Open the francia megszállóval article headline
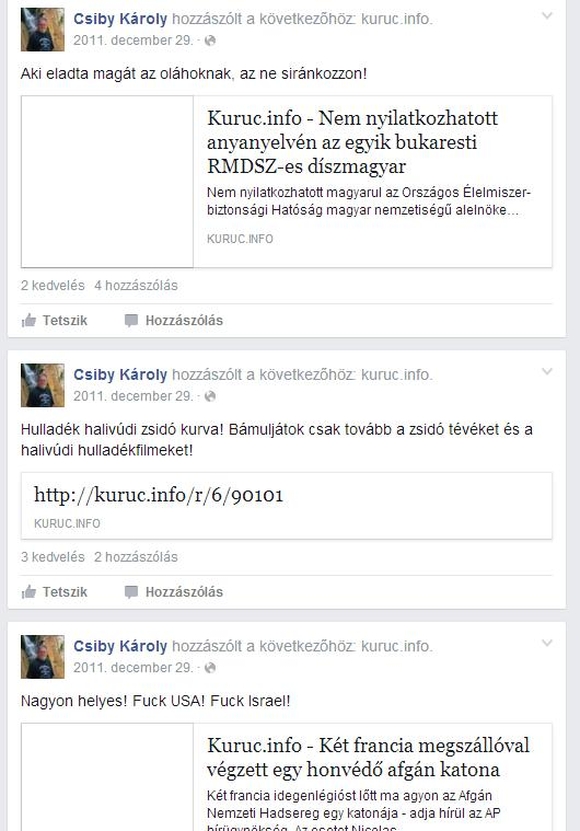Screen dimensions: 580x831 pos(368,757)
